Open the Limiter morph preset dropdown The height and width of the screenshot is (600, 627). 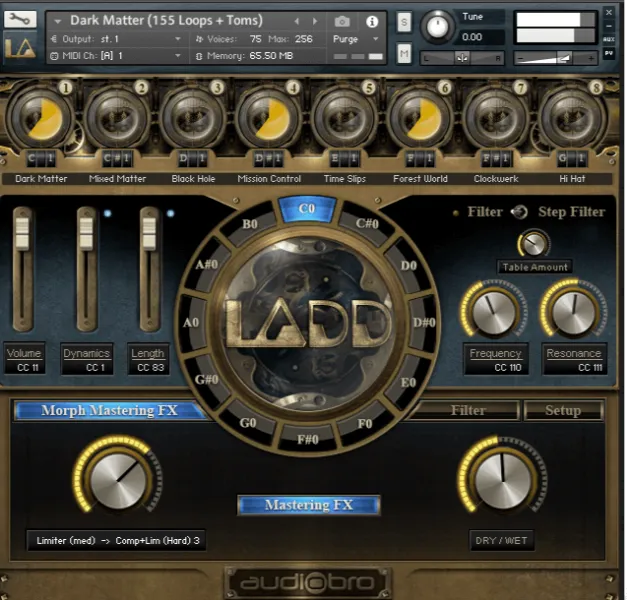point(116,541)
